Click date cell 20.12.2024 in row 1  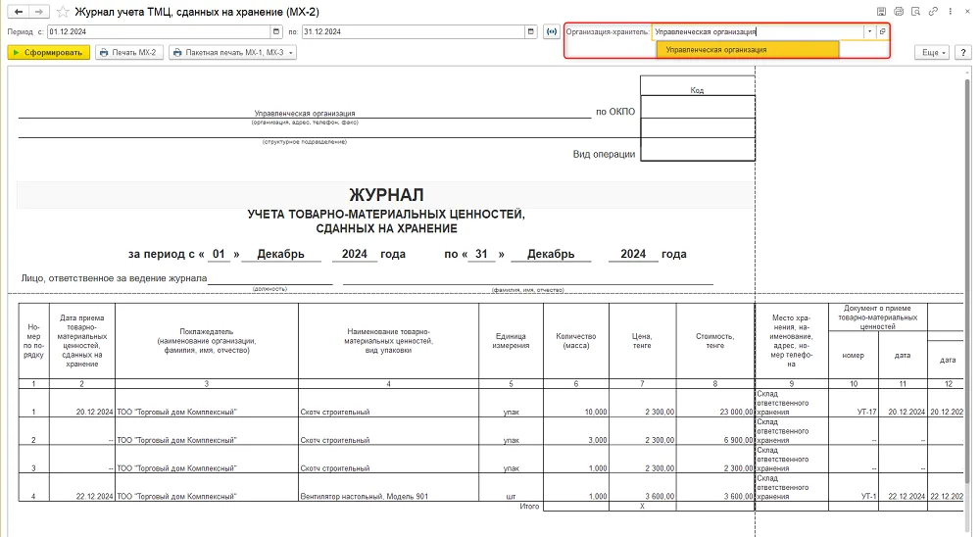pyautogui.click(x=82, y=403)
